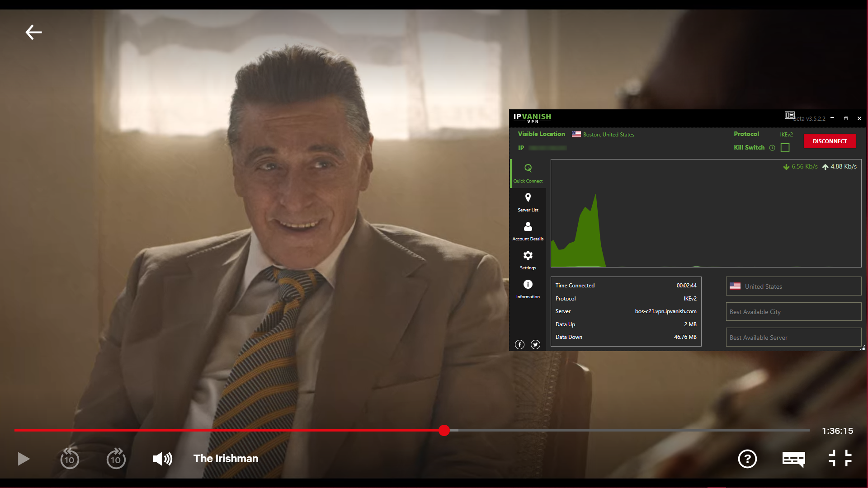The width and height of the screenshot is (868, 488).
Task: Click the red playback scrubber handle
Action: point(444,430)
